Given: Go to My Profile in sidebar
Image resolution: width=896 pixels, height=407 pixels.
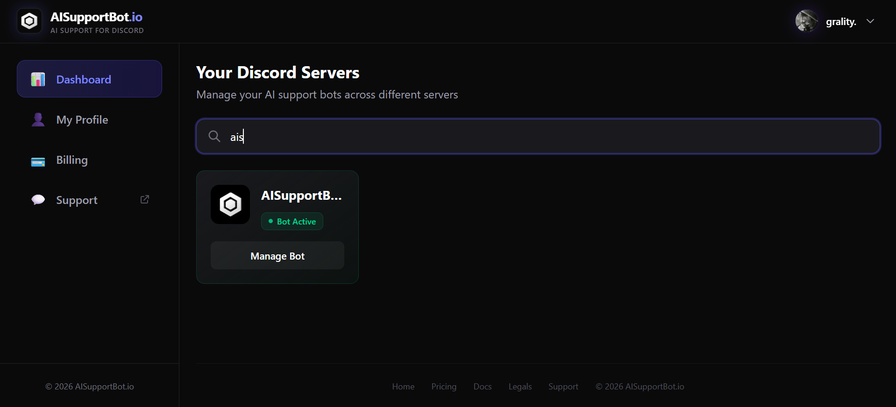Looking at the screenshot, I should pyautogui.click(x=89, y=119).
